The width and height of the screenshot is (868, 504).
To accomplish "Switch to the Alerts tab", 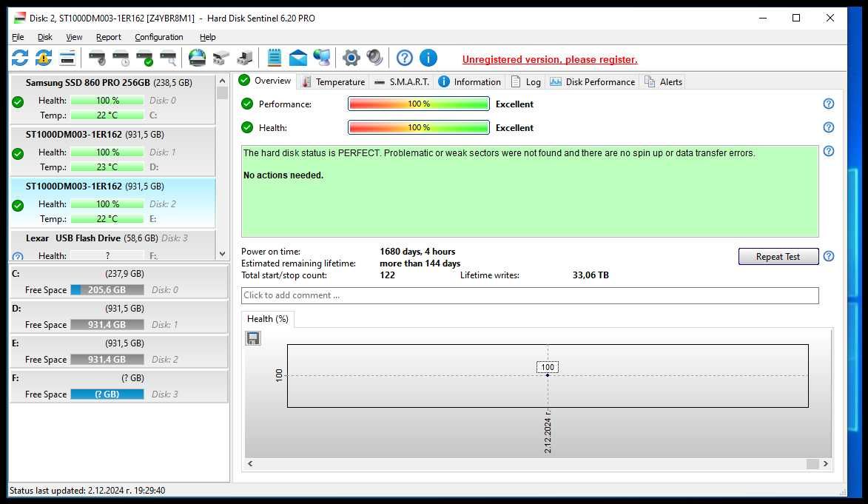I will (x=664, y=82).
